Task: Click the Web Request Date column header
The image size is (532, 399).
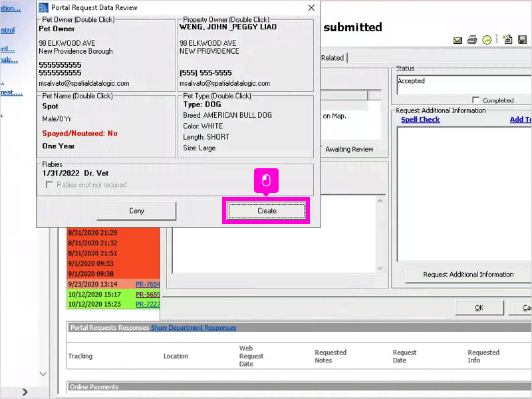Action: coord(251,356)
